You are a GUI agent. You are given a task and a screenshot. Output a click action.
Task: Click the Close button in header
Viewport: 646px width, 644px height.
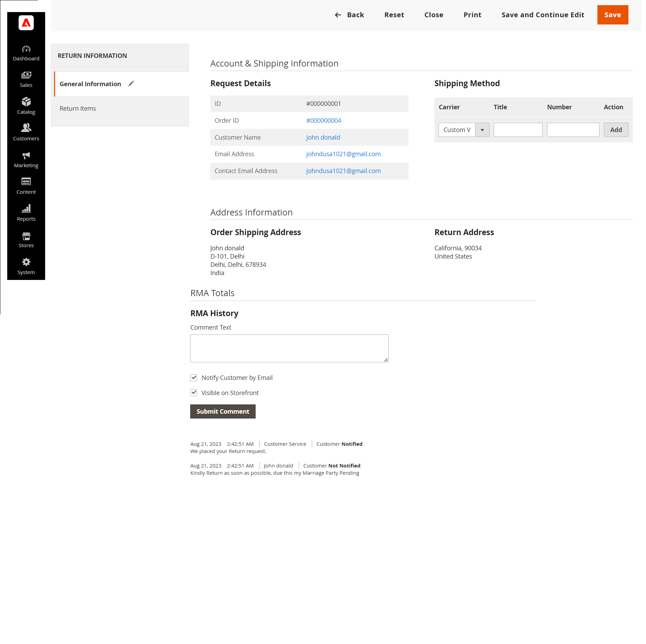pyautogui.click(x=434, y=15)
